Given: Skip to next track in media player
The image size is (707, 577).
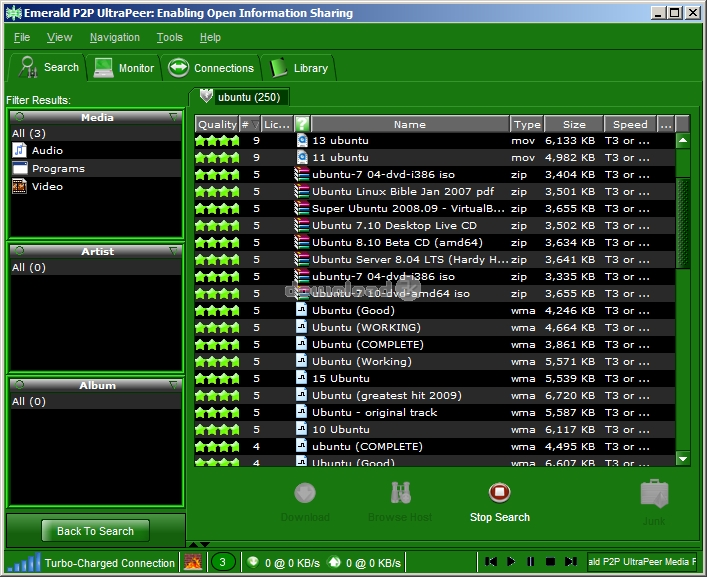Looking at the screenshot, I should 571,562.
